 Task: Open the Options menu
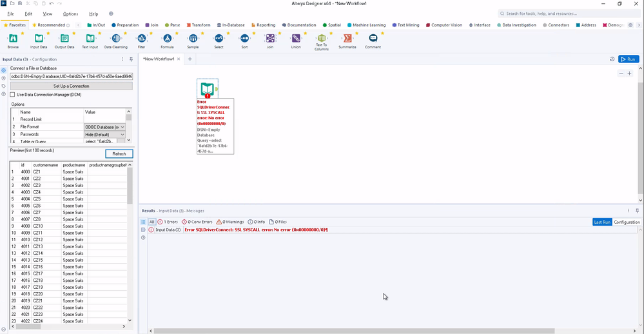coord(71,14)
